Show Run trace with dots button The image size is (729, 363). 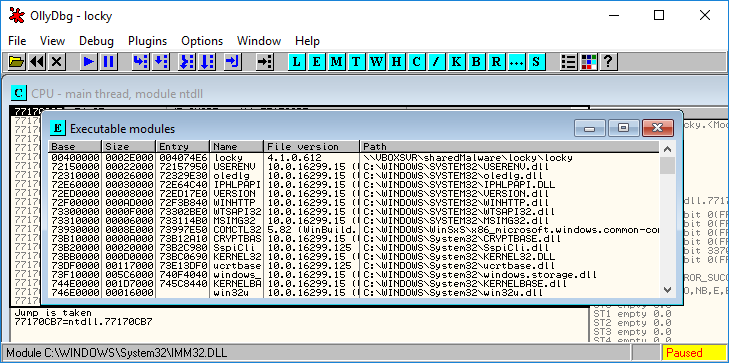click(x=516, y=61)
